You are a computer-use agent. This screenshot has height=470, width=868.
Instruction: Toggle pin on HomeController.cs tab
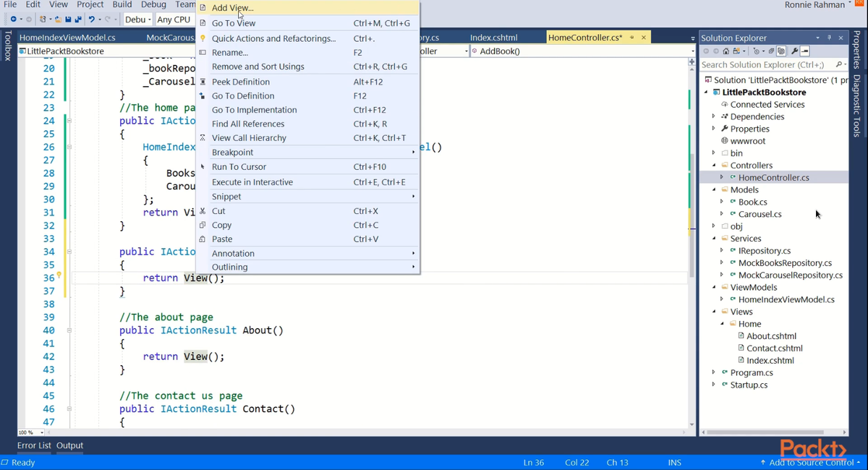[x=632, y=37]
